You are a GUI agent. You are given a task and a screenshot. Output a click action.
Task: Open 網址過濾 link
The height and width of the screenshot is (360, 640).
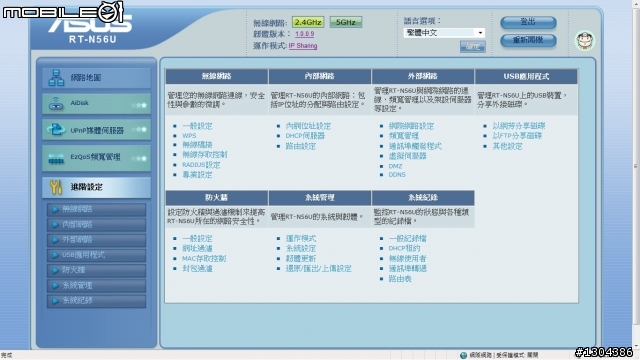(197, 248)
